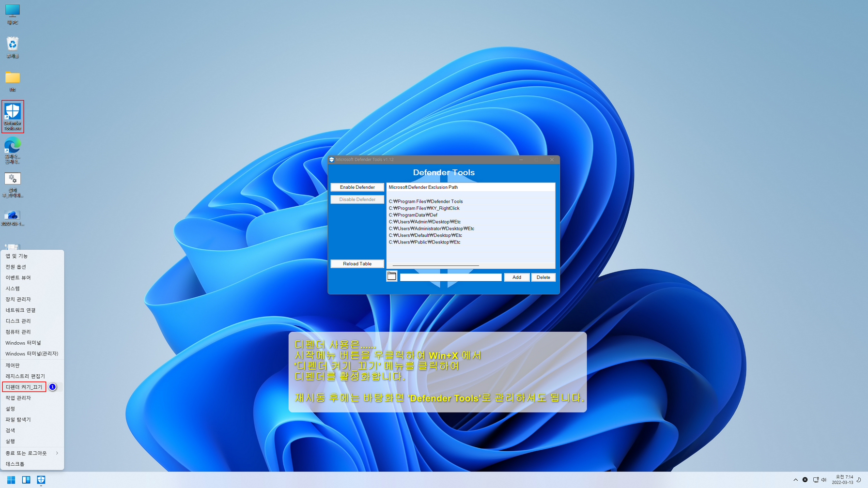Click the Defender Tools taskbar icon
868x488 pixels.
tap(41, 480)
